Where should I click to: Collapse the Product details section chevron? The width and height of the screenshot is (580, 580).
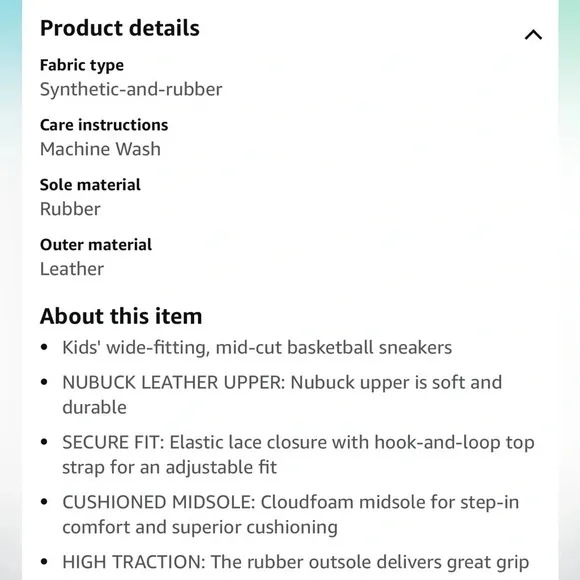(x=533, y=35)
